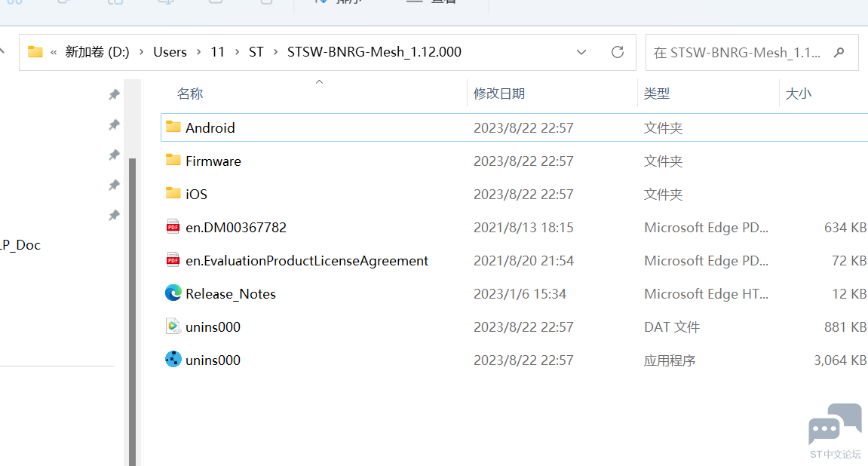Expand the hidden breadcrumb « overflow
The height and width of the screenshot is (466, 868).
point(54,53)
